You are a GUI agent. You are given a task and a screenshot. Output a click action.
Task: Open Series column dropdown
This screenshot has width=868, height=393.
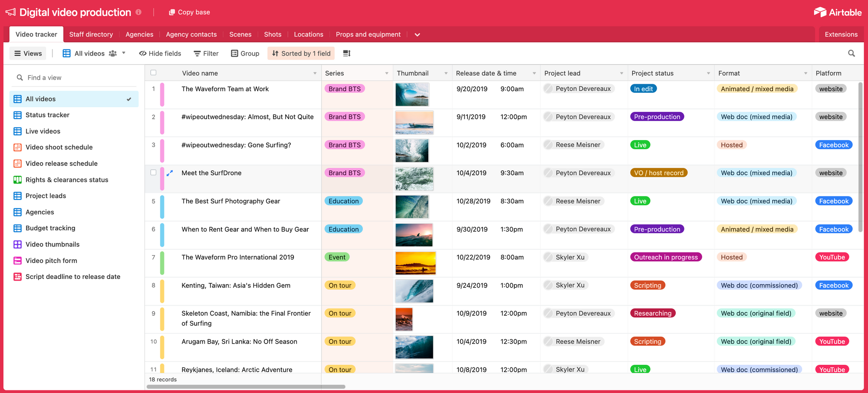coord(387,73)
